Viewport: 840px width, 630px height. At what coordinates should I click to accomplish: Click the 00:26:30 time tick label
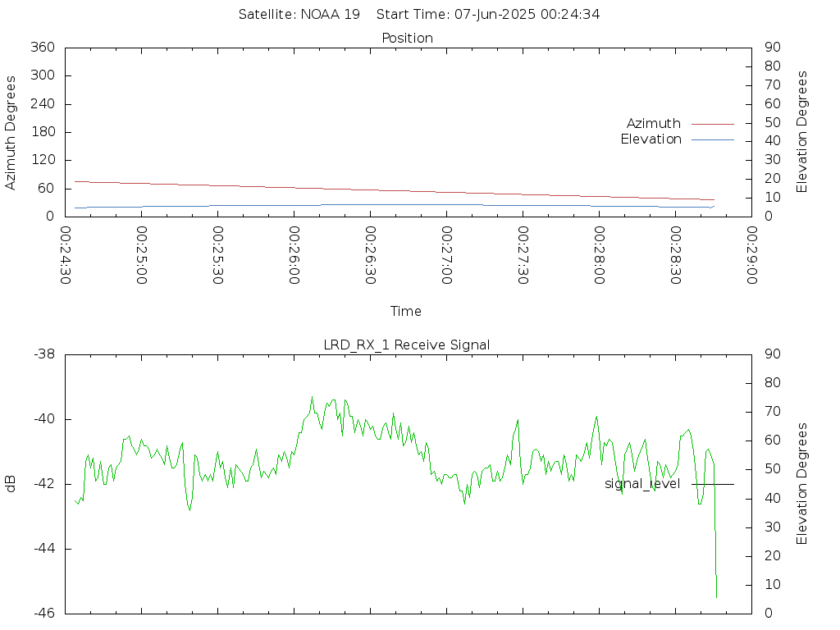[370, 255]
